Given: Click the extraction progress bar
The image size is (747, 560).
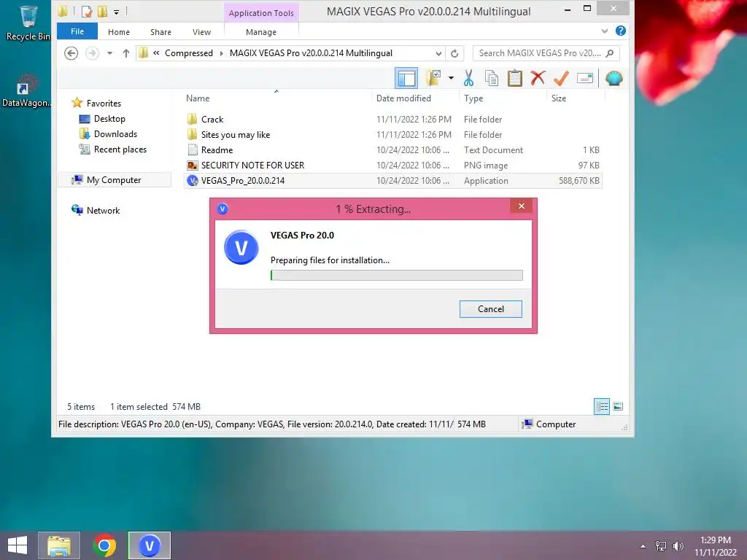Looking at the screenshot, I should 396,275.
